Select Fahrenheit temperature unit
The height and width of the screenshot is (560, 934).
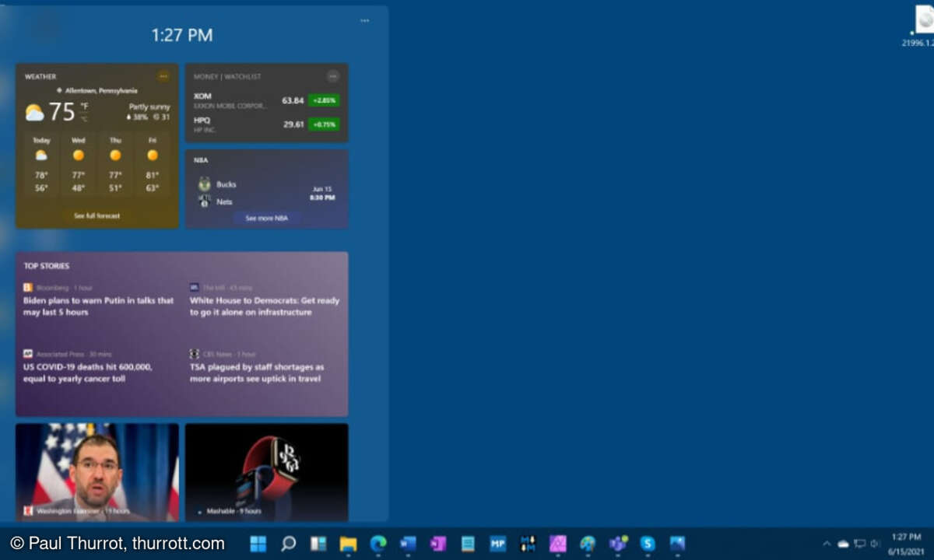(84, 106)
